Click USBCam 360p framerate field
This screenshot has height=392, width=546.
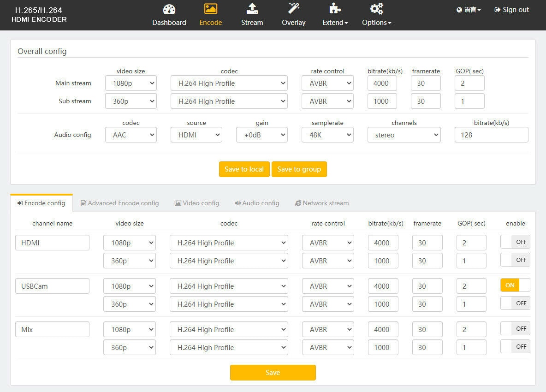tap(427, 304)
